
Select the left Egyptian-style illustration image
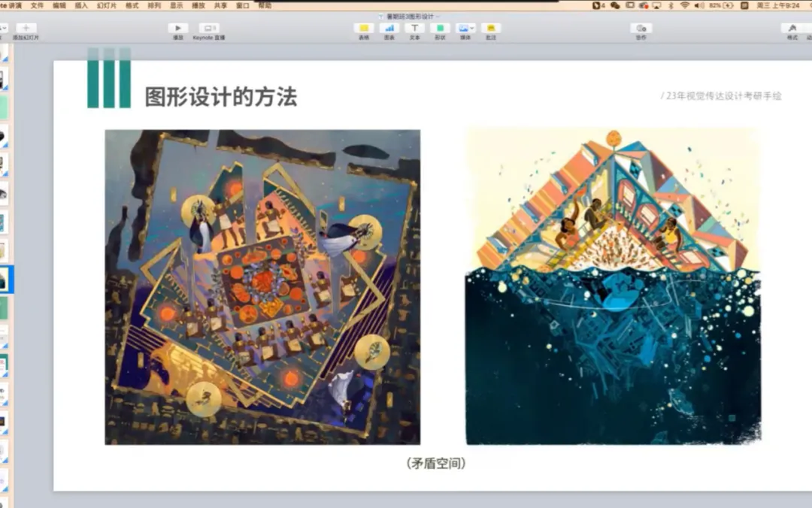tap(262, 287)
